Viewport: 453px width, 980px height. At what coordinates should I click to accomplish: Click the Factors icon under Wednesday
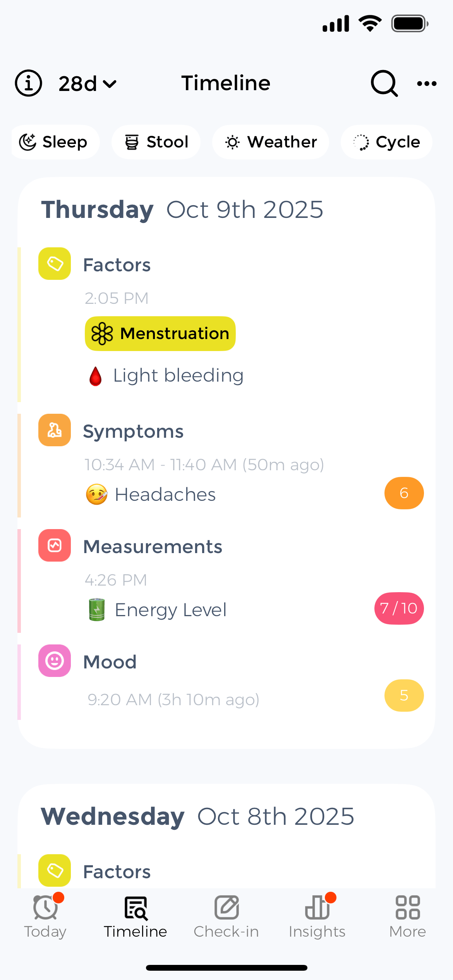pyautogui.click(x=54, y=870)
